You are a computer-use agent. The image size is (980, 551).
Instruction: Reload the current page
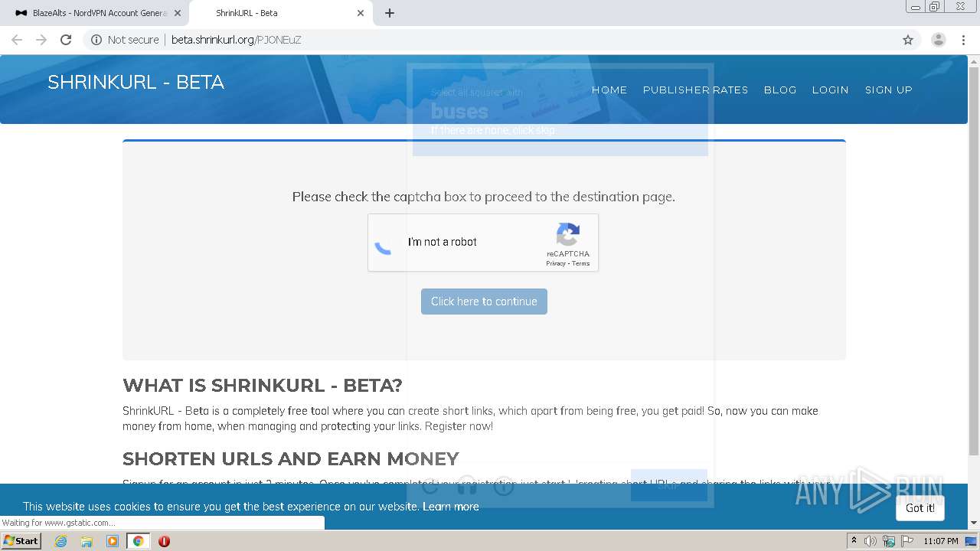[66, 40]
